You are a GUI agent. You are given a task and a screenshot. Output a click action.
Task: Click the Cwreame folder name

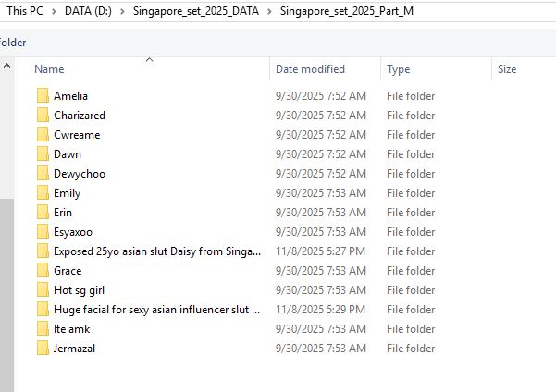click(77, 135)
